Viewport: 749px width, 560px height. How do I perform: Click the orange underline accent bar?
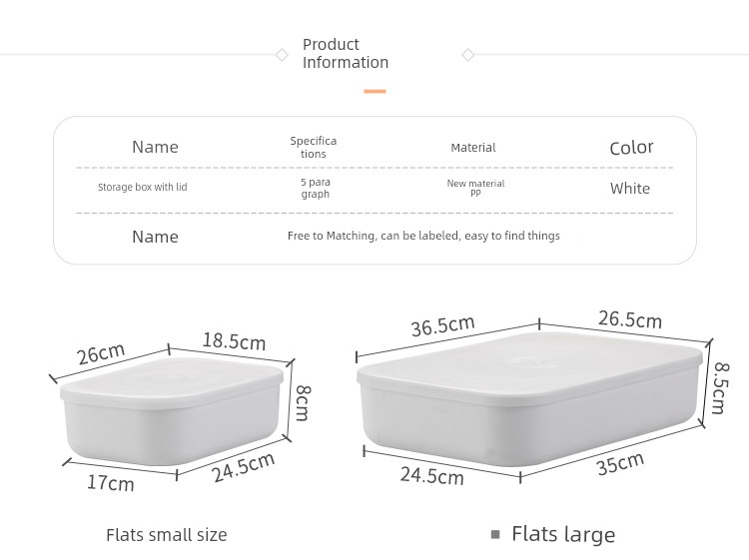tap(374, 91)
